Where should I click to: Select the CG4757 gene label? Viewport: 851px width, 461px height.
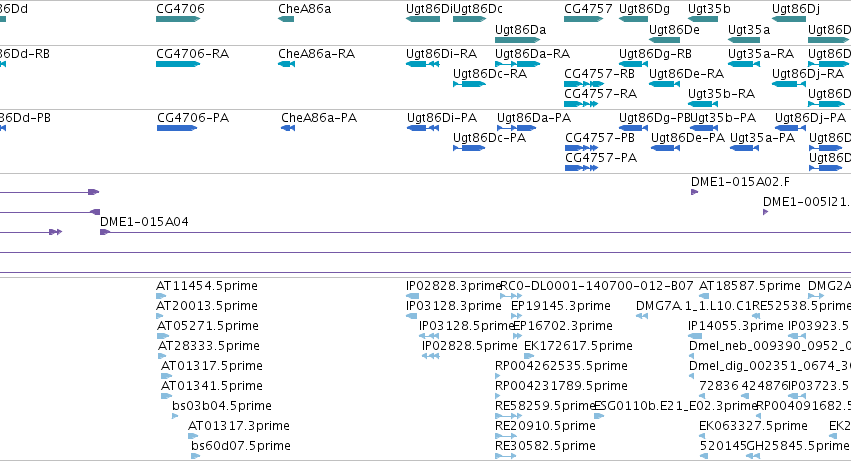[588, 9]
